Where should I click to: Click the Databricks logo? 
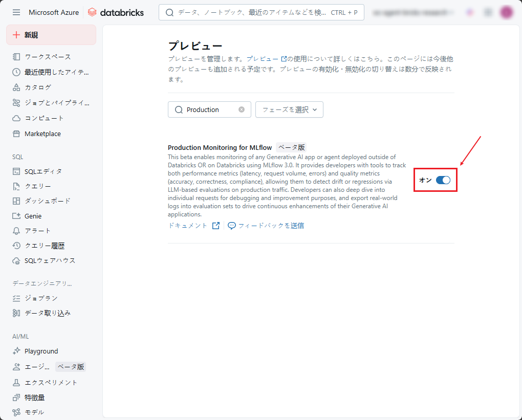point(116,12)
